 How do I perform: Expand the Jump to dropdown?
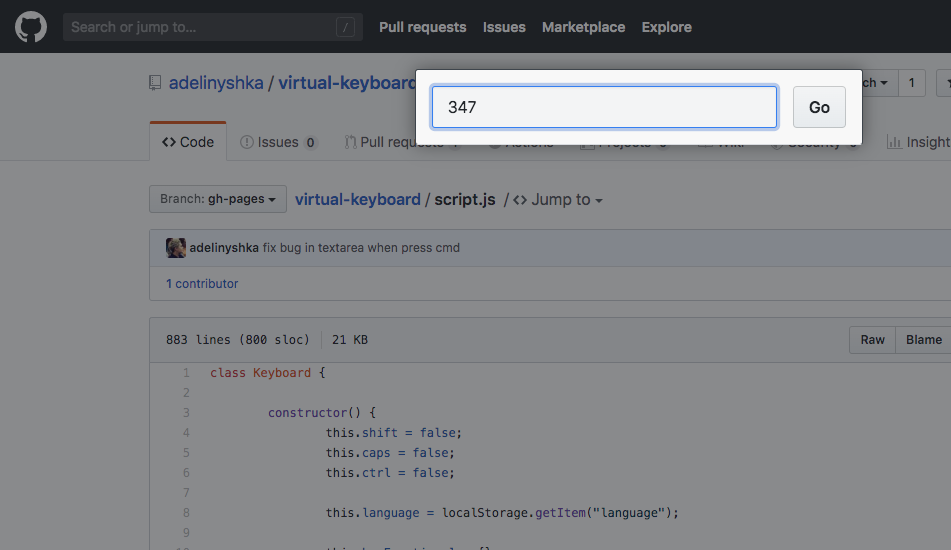(x=558, y=200)
